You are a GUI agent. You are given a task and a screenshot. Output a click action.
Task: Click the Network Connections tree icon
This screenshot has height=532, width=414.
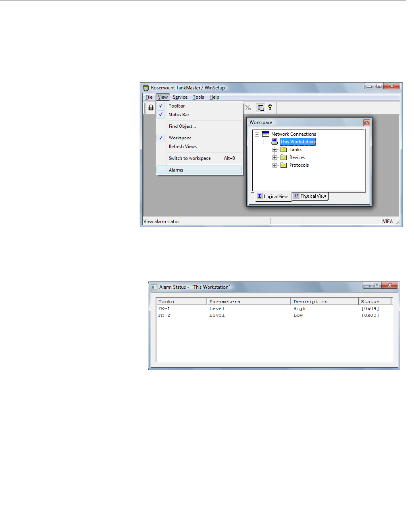(266, 134)
